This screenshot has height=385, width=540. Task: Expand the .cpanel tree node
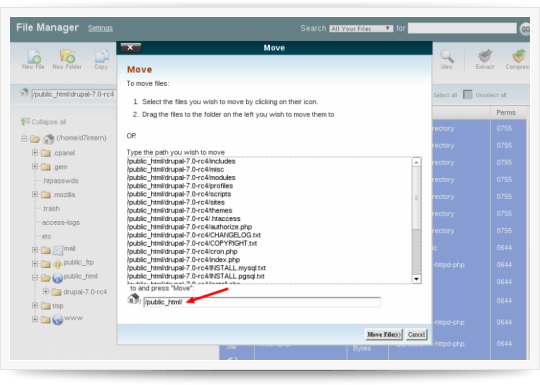(x=35, y=152)
